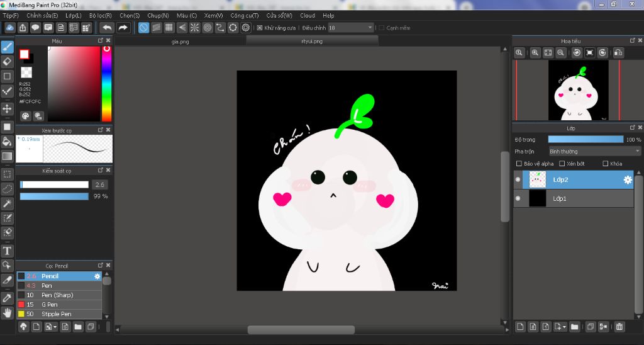Open the cloud save icon
The width and height of the screenshot is (644, 345).
[10, 28]
